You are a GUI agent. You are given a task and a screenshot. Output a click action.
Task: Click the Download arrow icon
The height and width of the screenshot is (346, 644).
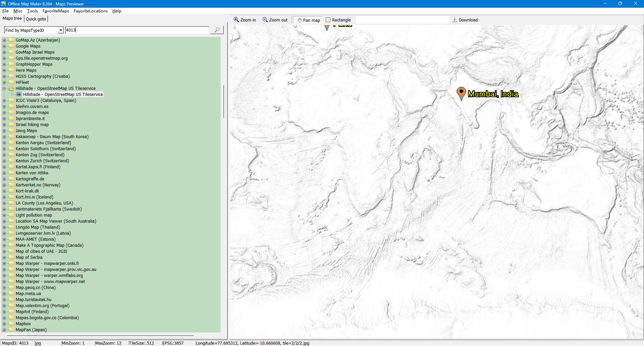coord(455,20)
